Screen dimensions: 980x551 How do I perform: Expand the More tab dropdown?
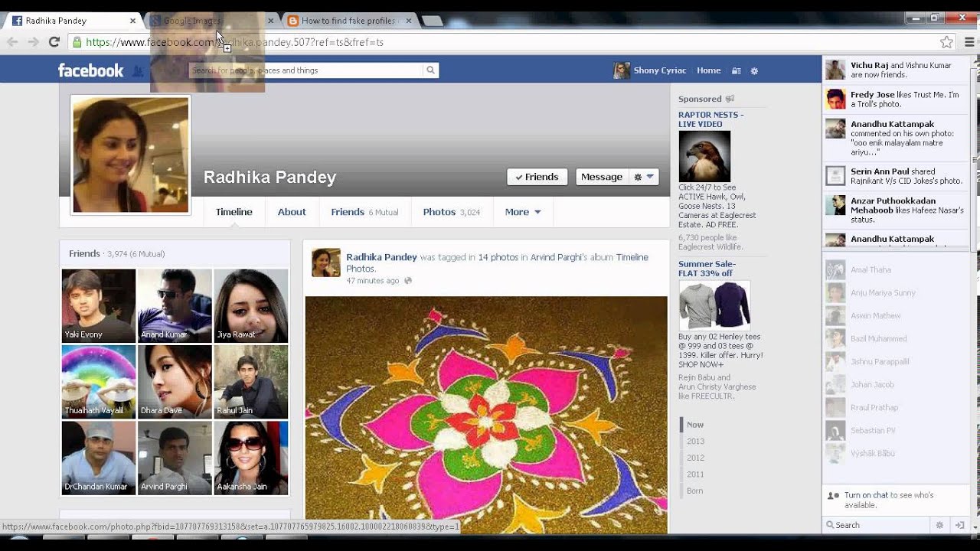click(523, 212)
